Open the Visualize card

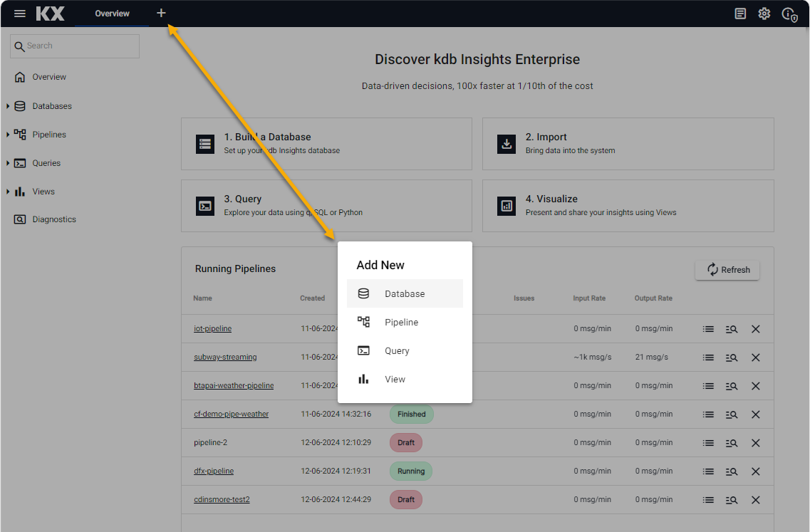click(628, 206)
